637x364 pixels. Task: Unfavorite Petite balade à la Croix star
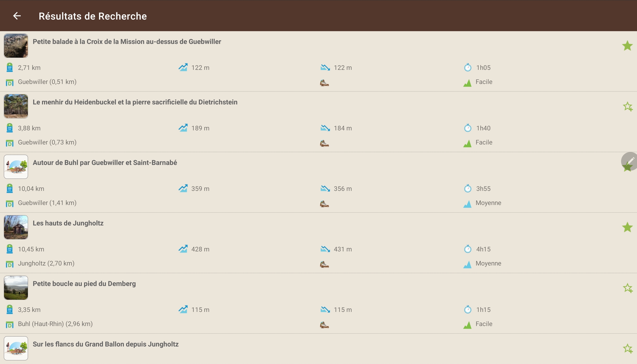(x=627, y=46)
